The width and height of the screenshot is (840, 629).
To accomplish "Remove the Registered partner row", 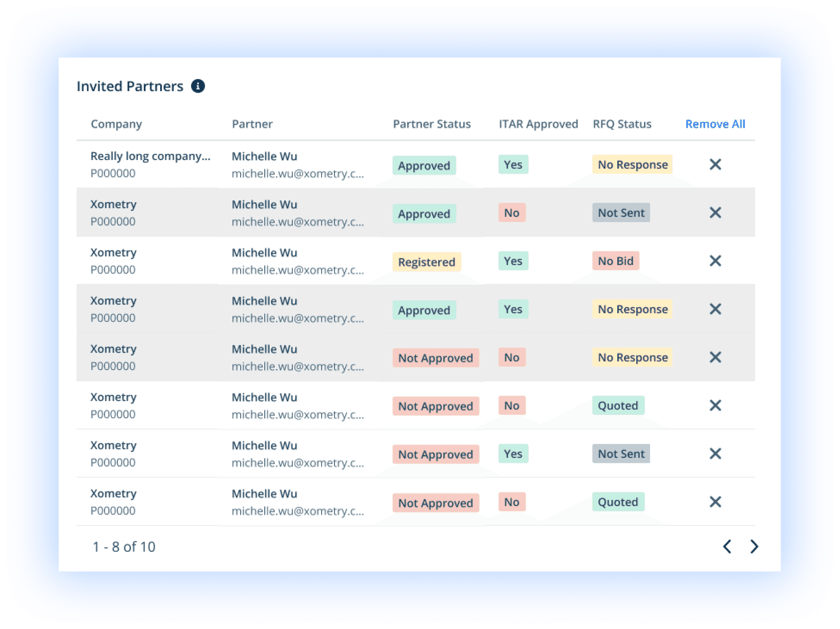I will pos(715,261).
